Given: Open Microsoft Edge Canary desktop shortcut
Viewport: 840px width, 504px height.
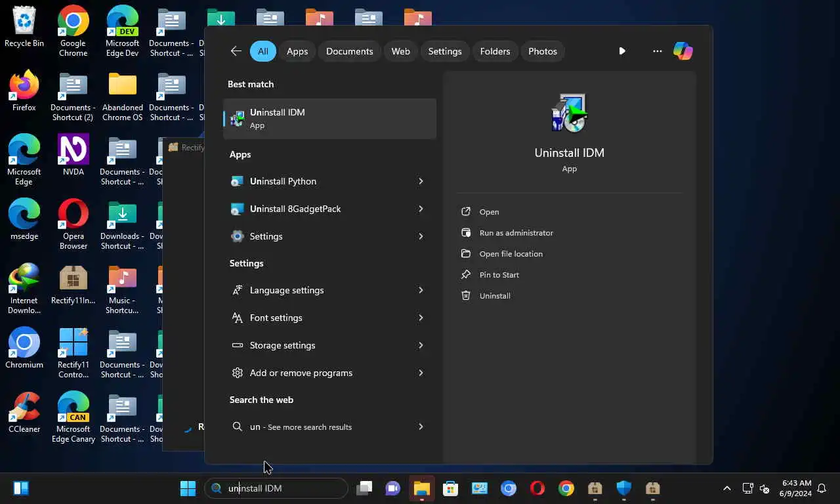Looking at the screenshot, I should coord(73,417).
